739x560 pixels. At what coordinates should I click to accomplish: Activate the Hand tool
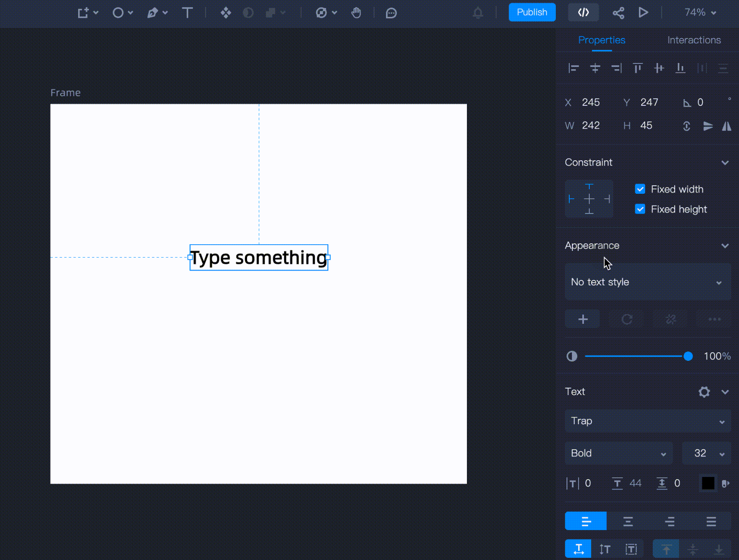356,13
